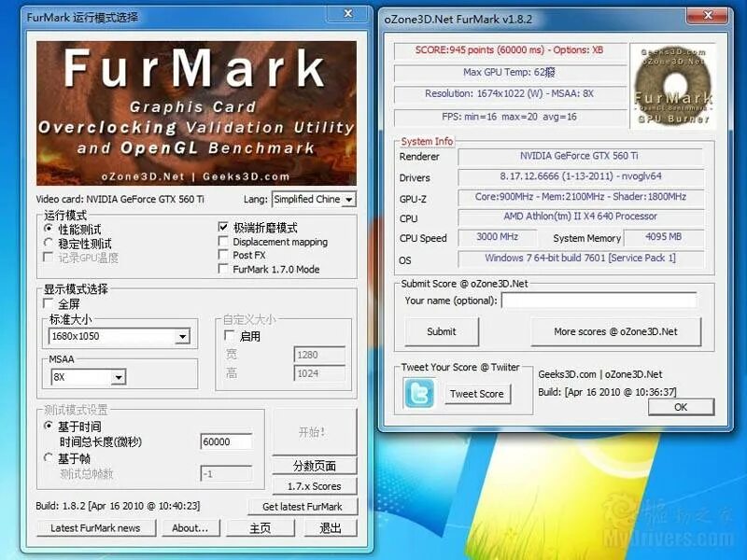This screenshot has height=560, width=747.
Task: Click the 退出 exit button
Action: [x=331, y=528]
